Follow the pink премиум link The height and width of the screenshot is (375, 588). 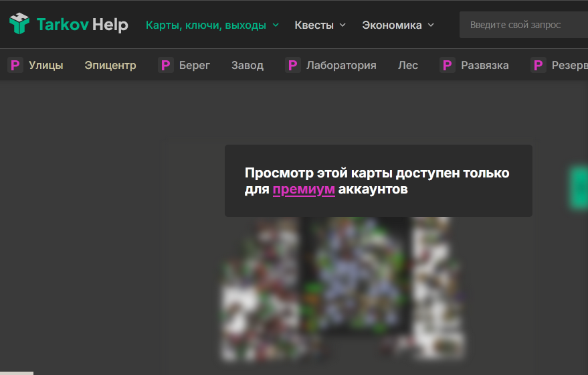coord(304,190)
